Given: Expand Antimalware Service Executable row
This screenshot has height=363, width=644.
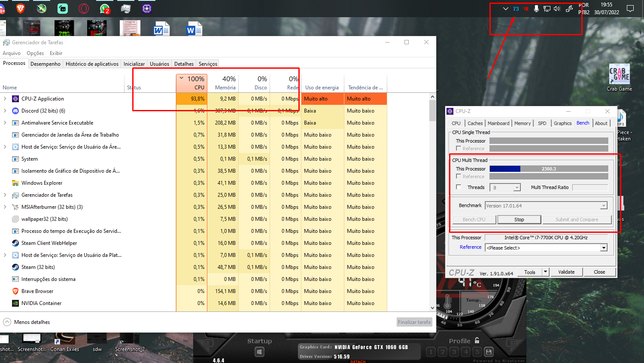Looking at the screenshot, I should 5,123.
